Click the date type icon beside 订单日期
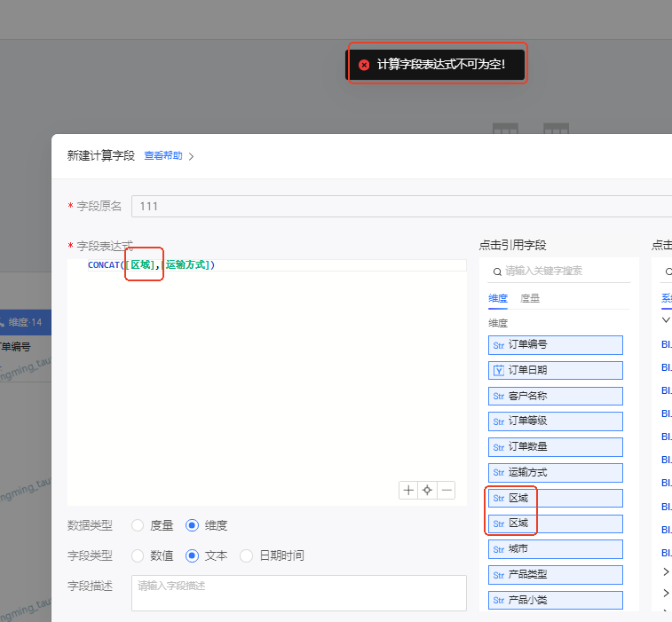Image resolution: width=672 pixels, height=622 pixels. 498,370
